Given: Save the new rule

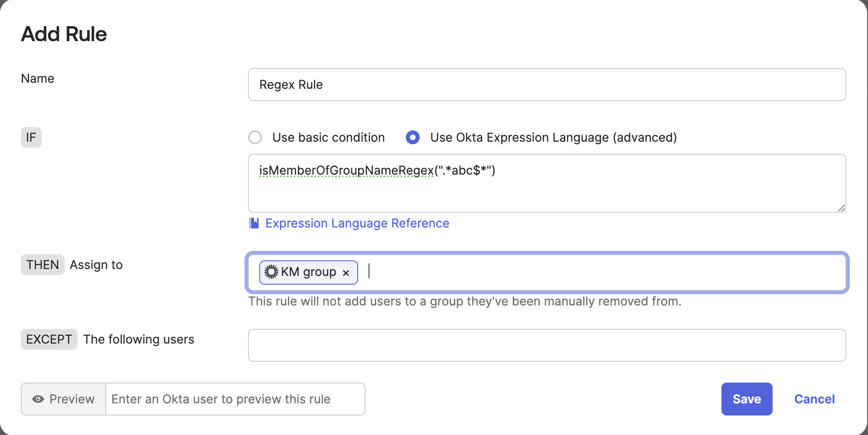Looking at the screenshot, I should [747, 399].
